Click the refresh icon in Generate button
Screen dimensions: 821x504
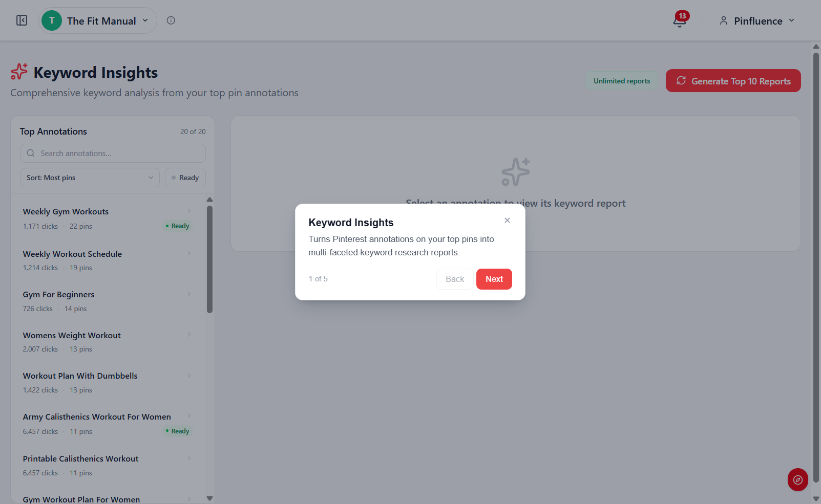click(681, 80)
